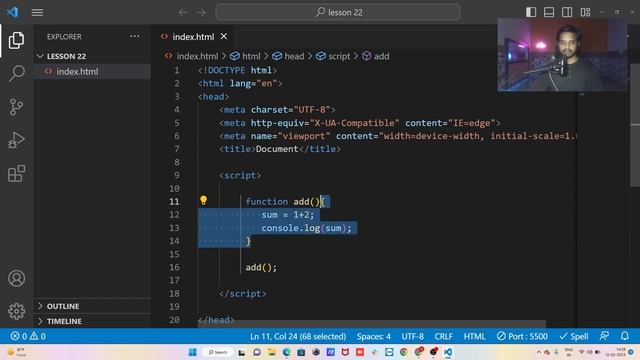Click the VS Code taskbar icon
The height and width of the screenshot is (360, 640).
click(448, 352)
